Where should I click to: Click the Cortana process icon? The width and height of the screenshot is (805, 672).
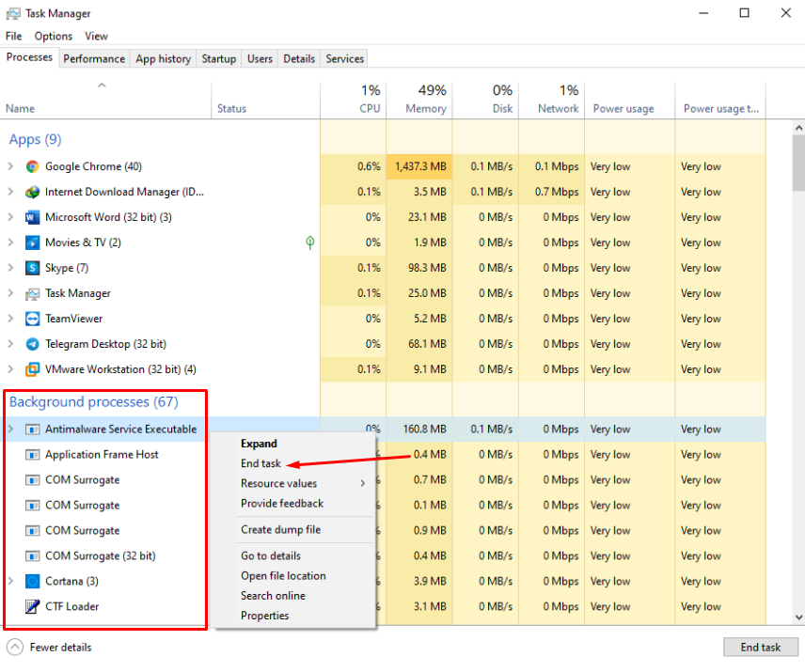pos(33,581)
